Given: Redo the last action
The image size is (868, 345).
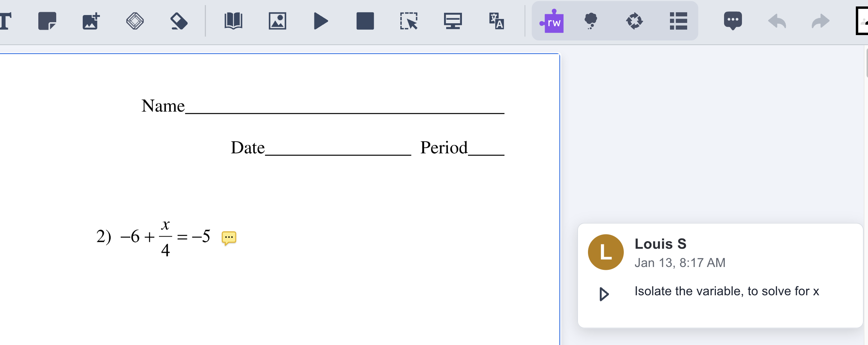Looking at the screenshot, I should click(821, 21).
